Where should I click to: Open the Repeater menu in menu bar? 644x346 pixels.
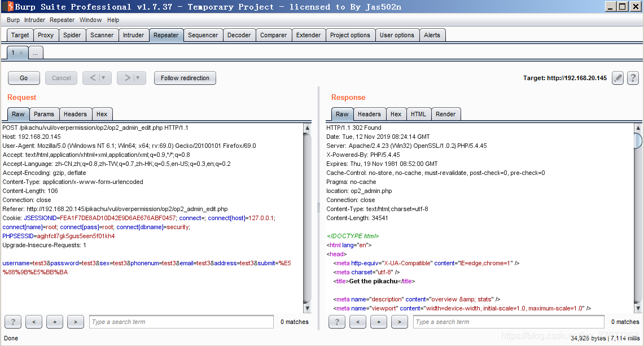pos(62,20)
